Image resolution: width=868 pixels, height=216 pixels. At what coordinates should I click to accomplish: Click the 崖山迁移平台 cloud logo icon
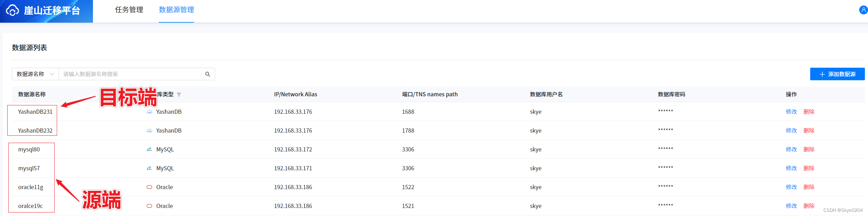click(13, 10)
